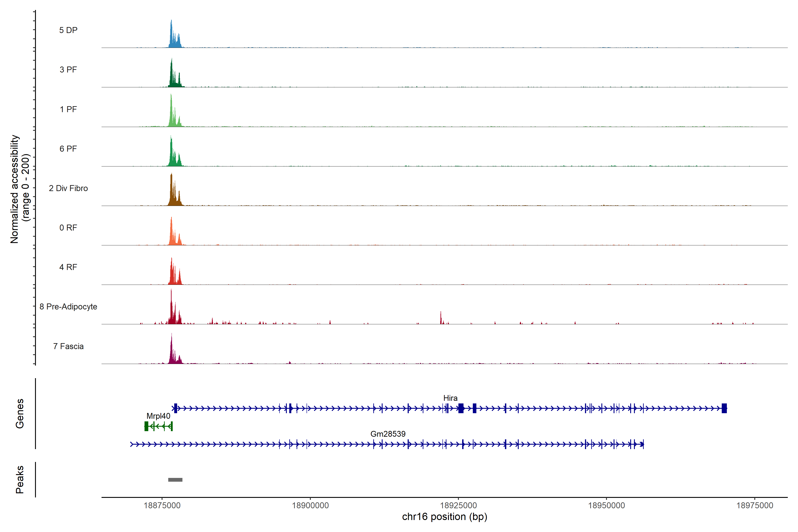This screenshot has width=798, height=532.
Task: Click the chr16 position (bp) axis title
Action: (444, 517)
